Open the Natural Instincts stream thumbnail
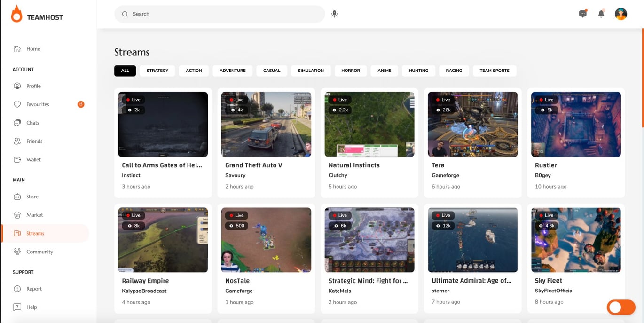This screenshot has width=644, height=323. coord(369,124)
